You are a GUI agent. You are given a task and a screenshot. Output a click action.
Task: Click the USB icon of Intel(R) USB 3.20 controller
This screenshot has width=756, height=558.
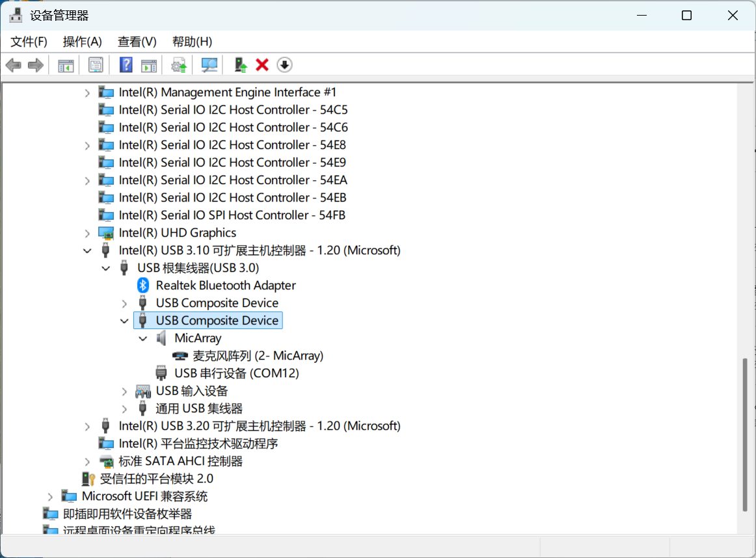[x=105, y=426]
